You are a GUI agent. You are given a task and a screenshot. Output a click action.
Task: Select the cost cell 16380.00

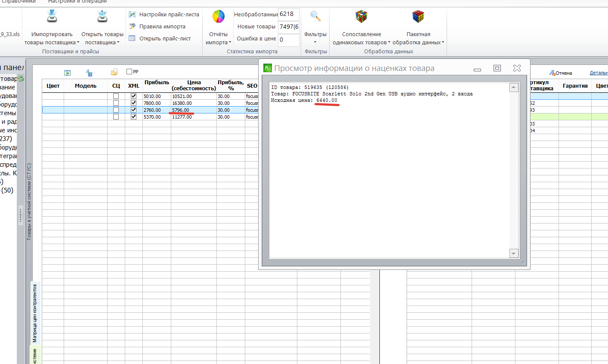pos(194,103)
